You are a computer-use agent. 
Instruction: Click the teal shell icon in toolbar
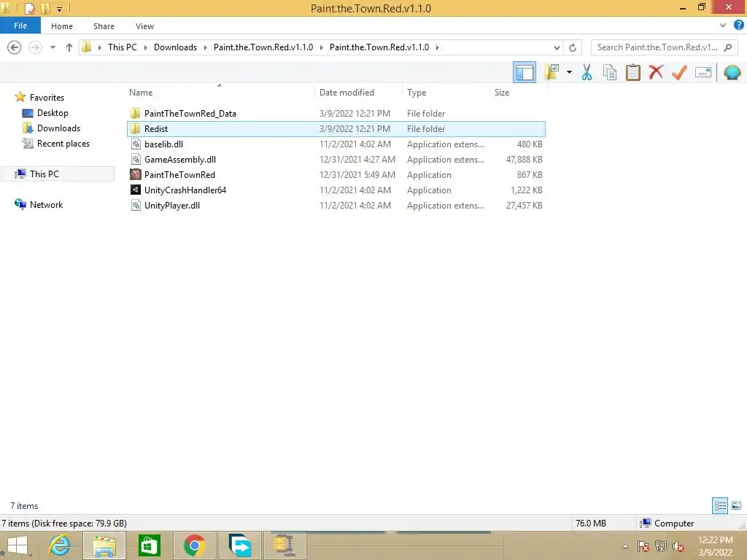(x=732, y=72)
